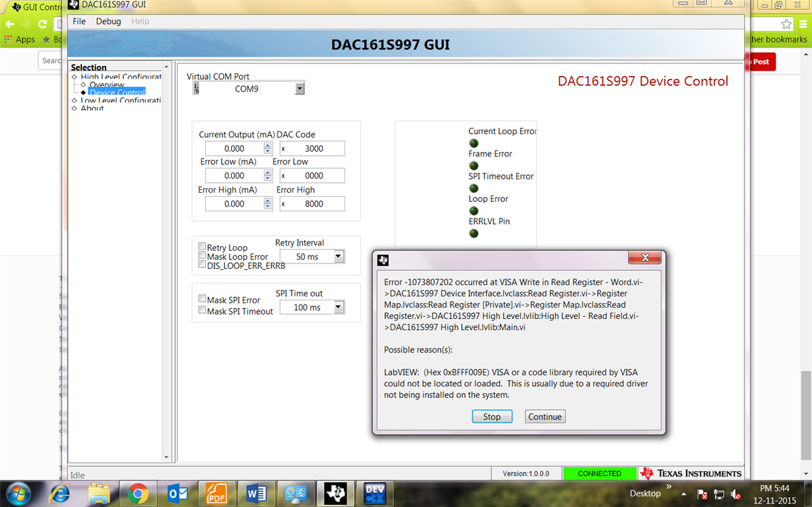The height and width of the screenshot is (507, 812).
Task: Open the Windows Start menu
Action: (x=18, y=493)
